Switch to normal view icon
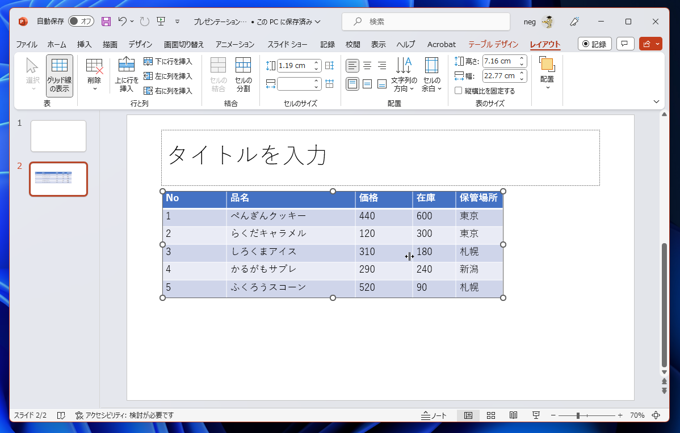Image resolution: width=680 pixels, height=433 pixels. point(468,415)
